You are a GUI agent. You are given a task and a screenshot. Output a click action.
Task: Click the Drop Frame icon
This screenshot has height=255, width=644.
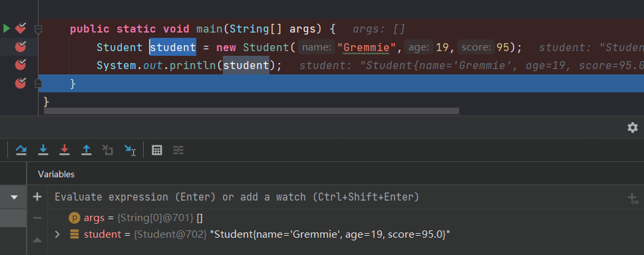[x=108, y=150]
